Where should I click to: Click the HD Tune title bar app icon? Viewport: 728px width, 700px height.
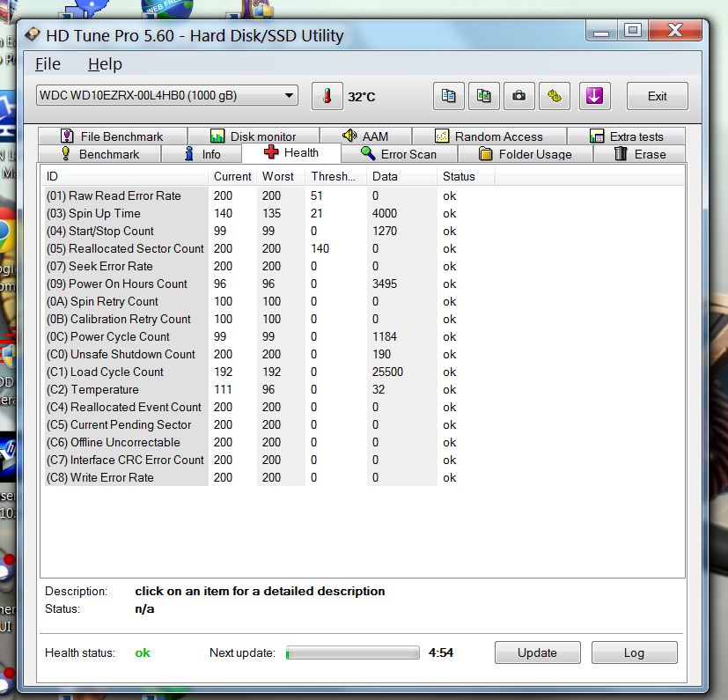coord(32,35)
